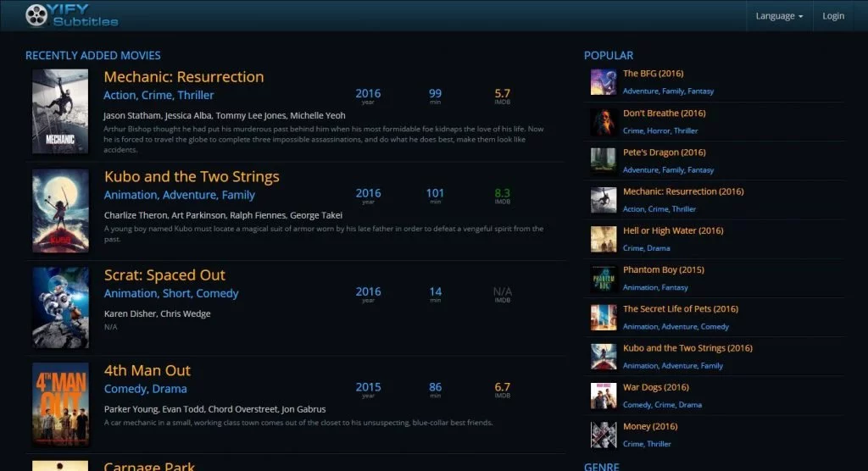Click The BFG small thumbnail in Popular
Viewport: 868px width, 471px height.
coord(603,82)
